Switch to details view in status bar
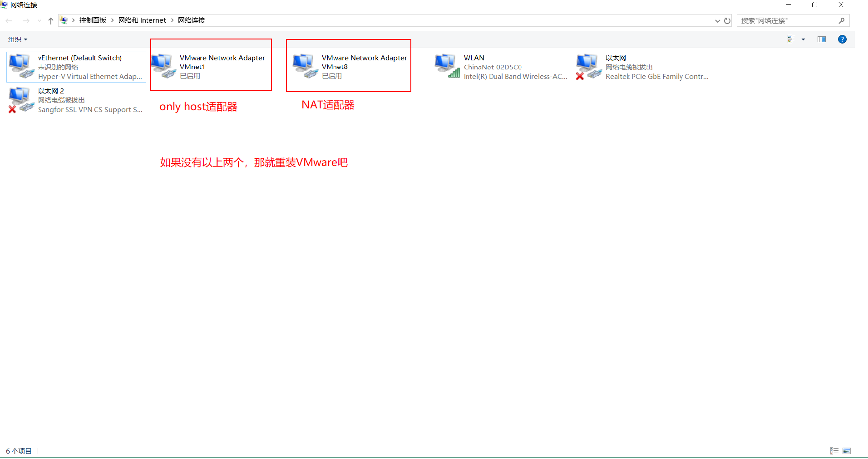This screenshot has height=459, width=868. point(834,450)
